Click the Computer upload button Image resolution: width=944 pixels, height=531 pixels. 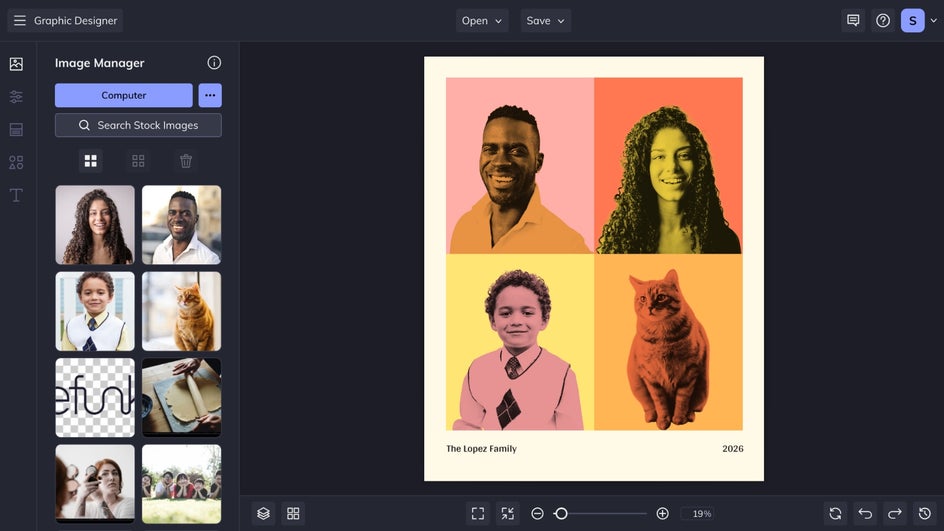point(123,95)
